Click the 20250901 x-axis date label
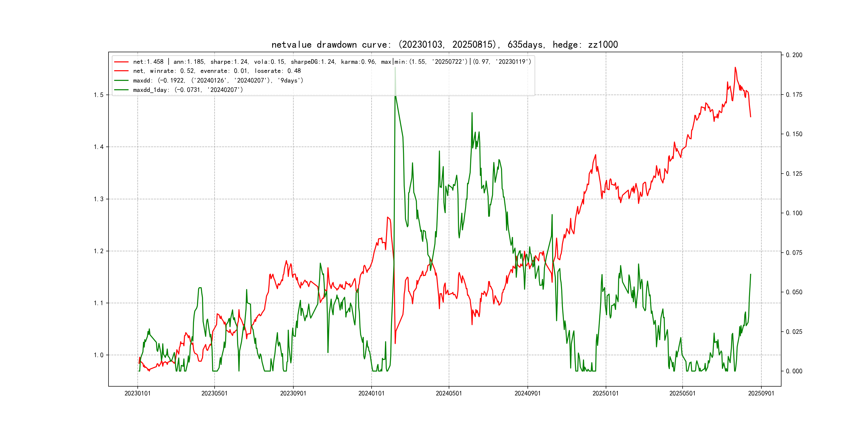 pos(761,393)
